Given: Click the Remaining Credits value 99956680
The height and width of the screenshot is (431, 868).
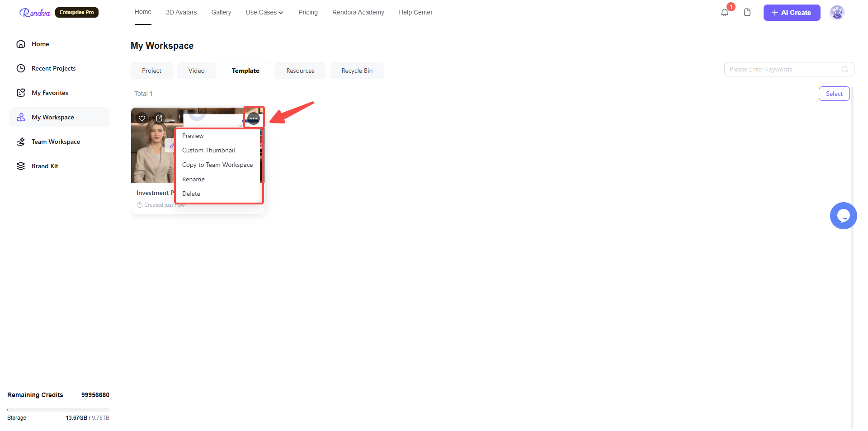Looking at the screenshot, I should tap(95, 395).
